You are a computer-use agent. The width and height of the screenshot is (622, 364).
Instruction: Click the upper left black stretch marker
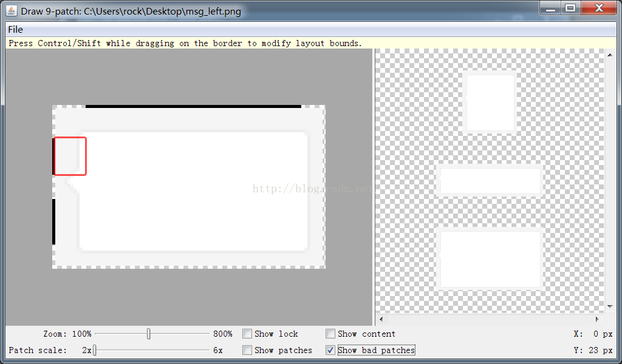tap(53, 156)
